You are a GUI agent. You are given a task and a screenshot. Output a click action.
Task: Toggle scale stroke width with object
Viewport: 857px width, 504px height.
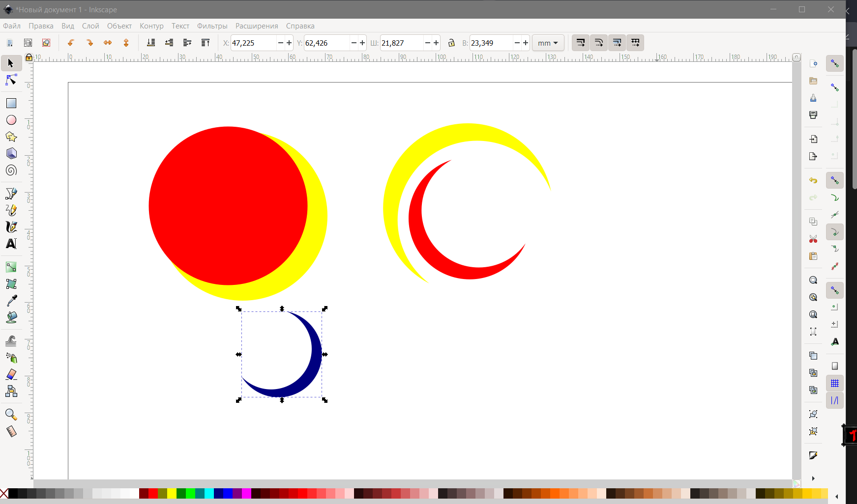(580, 43)
